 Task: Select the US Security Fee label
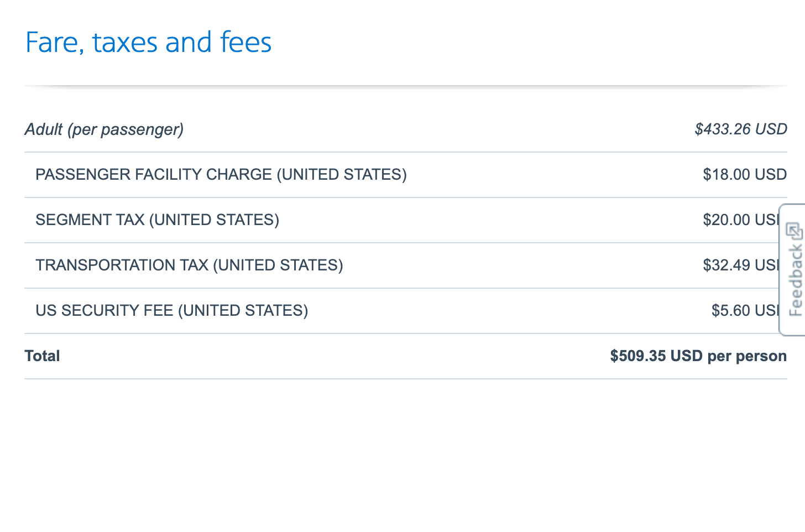pyautogui.click(x=171, y=311)
